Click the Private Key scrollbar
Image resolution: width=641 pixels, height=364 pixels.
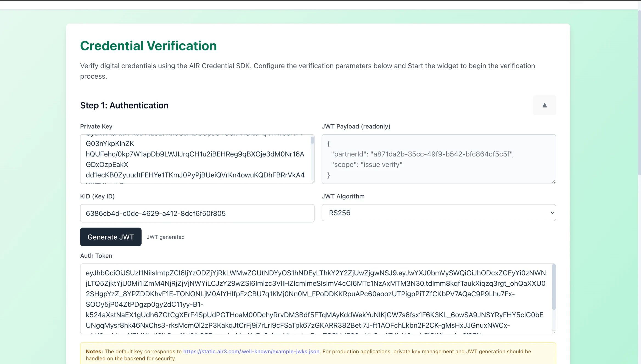point(312,140)
